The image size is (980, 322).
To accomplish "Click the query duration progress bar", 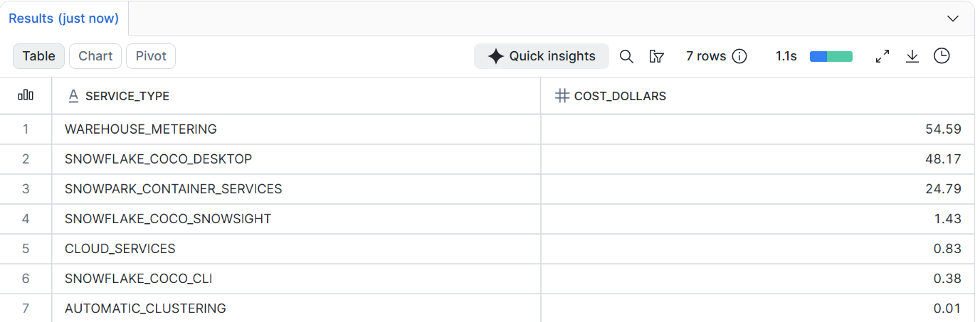I will [831, 56].
